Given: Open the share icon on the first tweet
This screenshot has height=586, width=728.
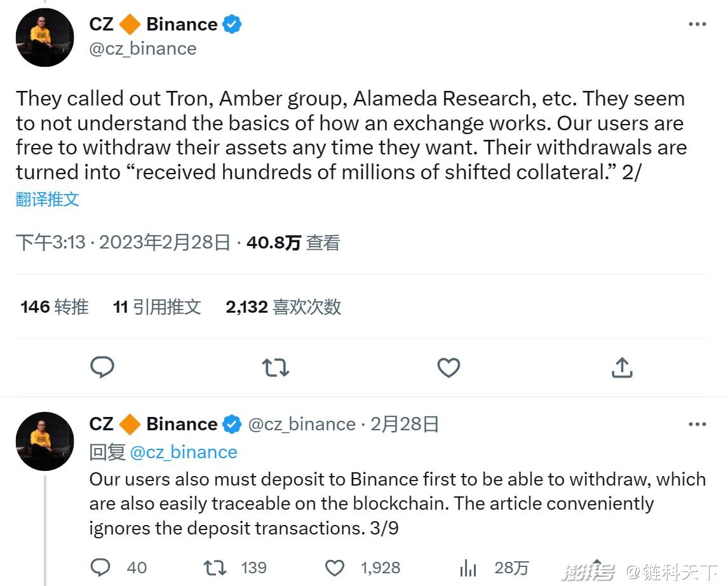Looking at the screenshot, I should pos(621,367).
